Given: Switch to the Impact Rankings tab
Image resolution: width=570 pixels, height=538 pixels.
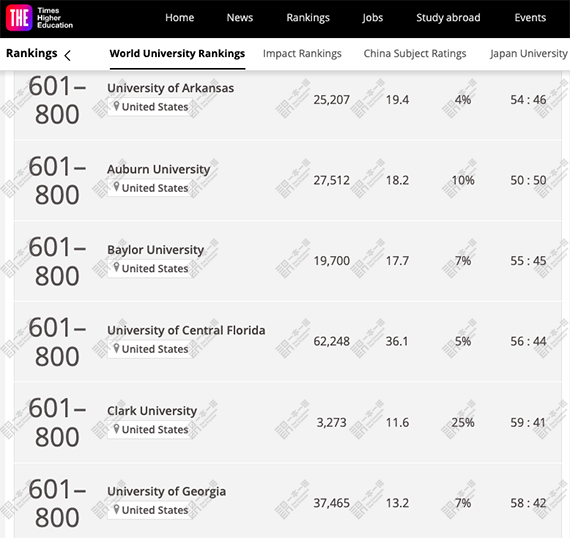Looking at the screenshot, I should [x=302, y=53].
